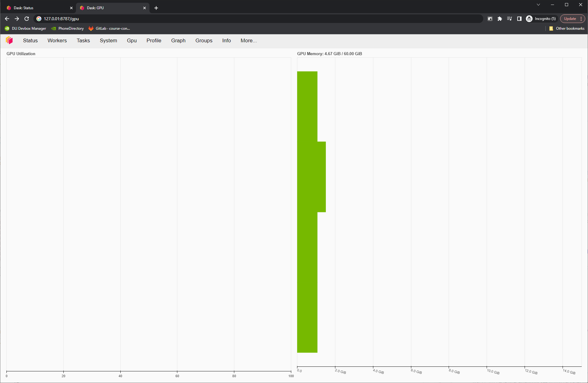Open a new browser tab
588x383 pixels.
pos(156,8)
